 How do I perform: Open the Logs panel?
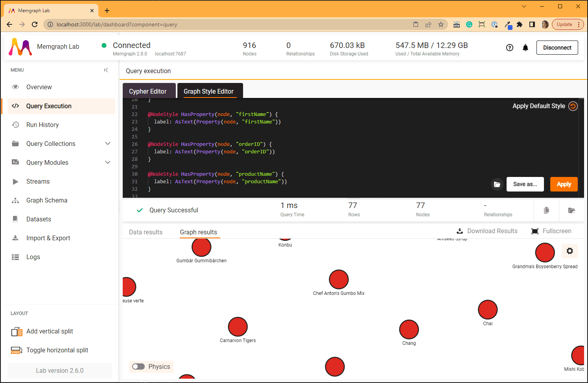point(33,257)
